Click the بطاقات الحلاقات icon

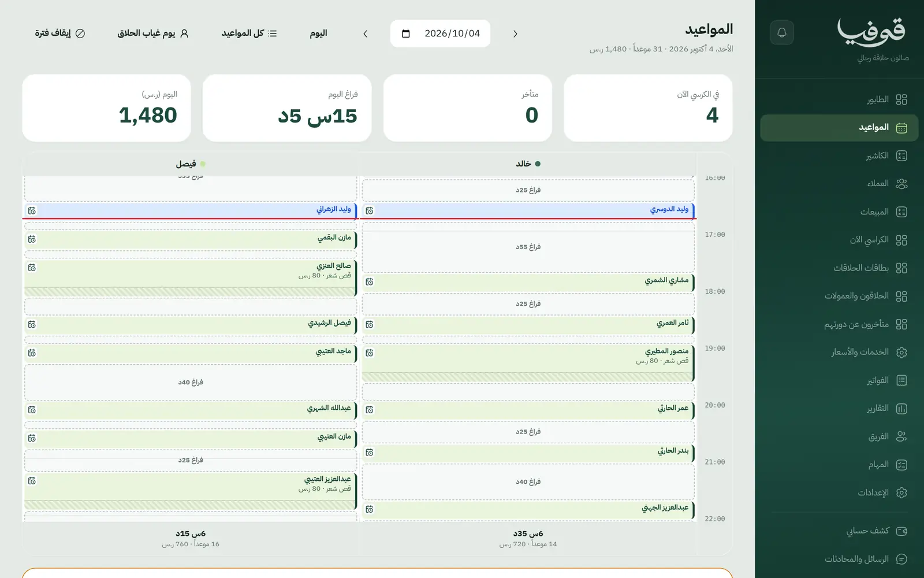[x=901, y=268]
